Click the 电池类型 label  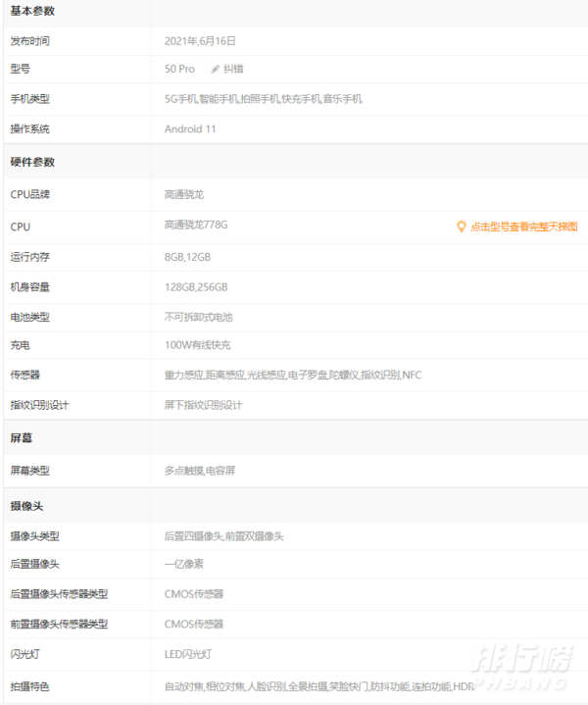[x=30, y=317]
